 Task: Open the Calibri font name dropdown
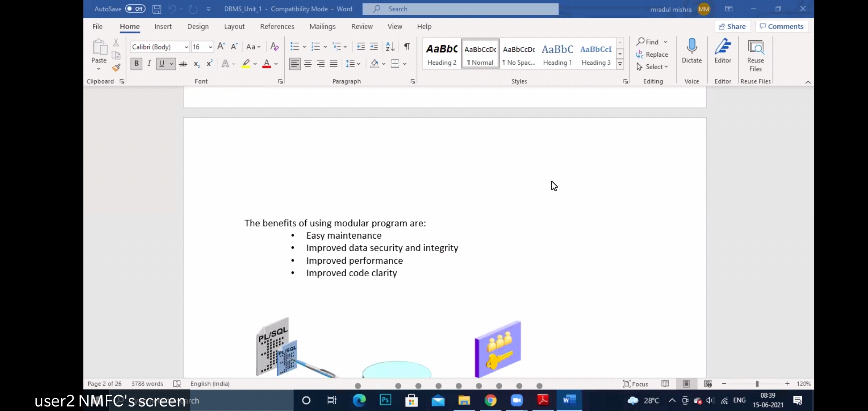coord(186,47)
